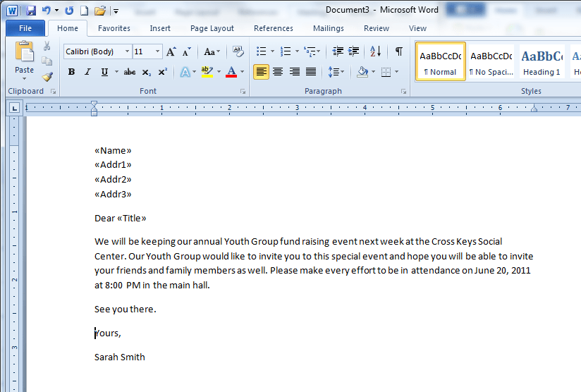The image size is (581, 392).
Task: Click the Borders icon
Action: point(386,72)
